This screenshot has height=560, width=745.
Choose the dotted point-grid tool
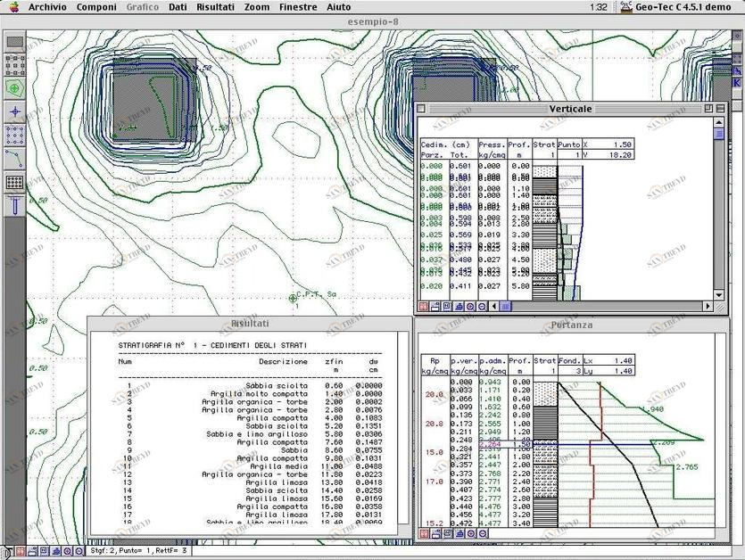coord(14,135)
